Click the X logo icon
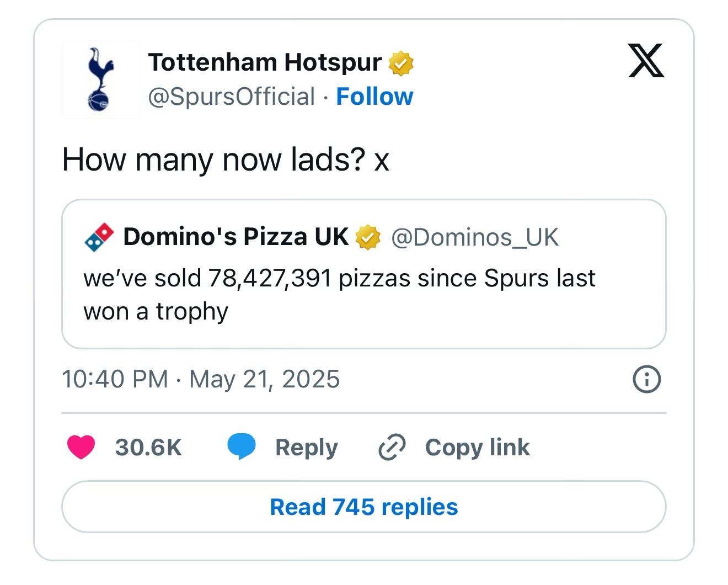Viewport: 728px width, 585px height. click(646, 60)
